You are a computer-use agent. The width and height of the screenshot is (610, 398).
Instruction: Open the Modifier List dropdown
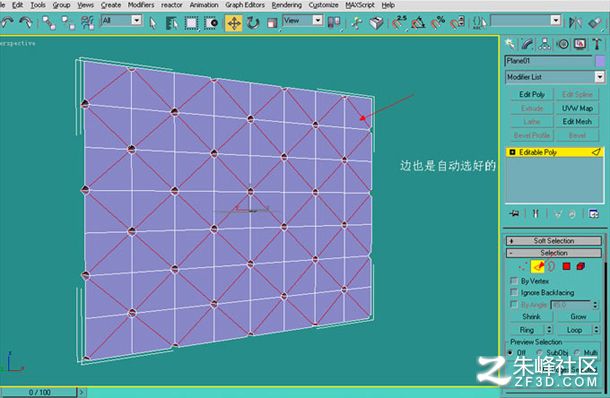tap(554, 77)
